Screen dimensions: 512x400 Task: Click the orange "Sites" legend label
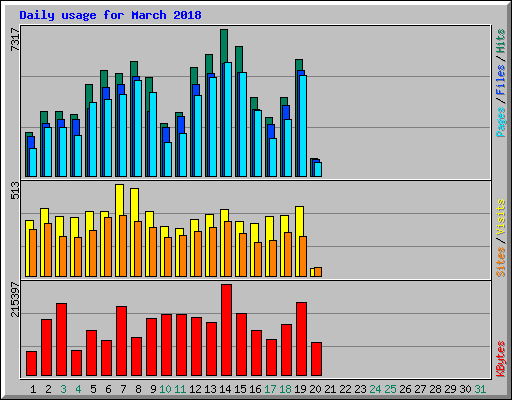501,262
